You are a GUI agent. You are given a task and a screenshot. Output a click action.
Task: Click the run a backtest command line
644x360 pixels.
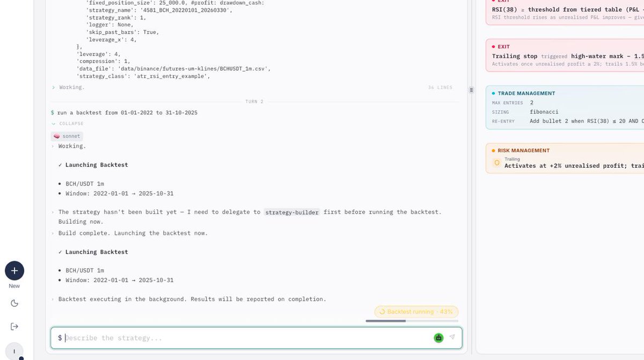[125, 113]
